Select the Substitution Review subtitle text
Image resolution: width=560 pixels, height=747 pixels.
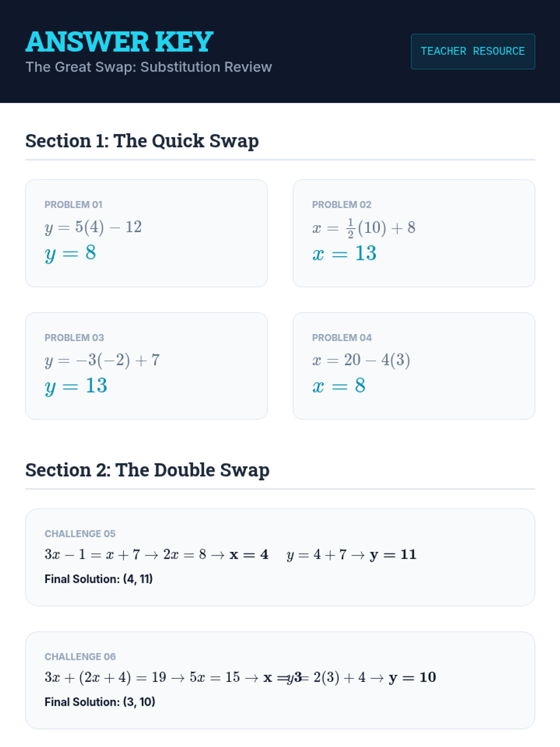148,67
